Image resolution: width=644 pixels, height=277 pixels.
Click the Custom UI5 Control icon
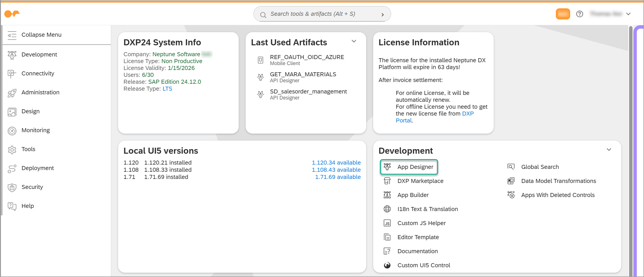click(x=387, y=265)
